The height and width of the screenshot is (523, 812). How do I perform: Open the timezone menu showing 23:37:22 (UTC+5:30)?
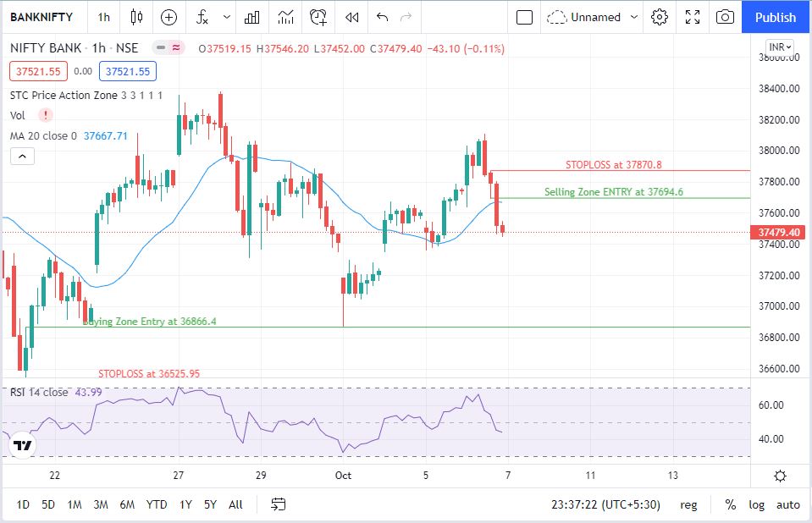pos(605,504)
